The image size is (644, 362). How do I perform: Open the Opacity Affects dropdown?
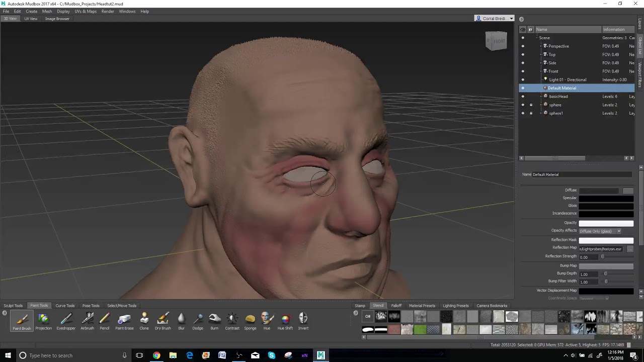tap(600, 231)
